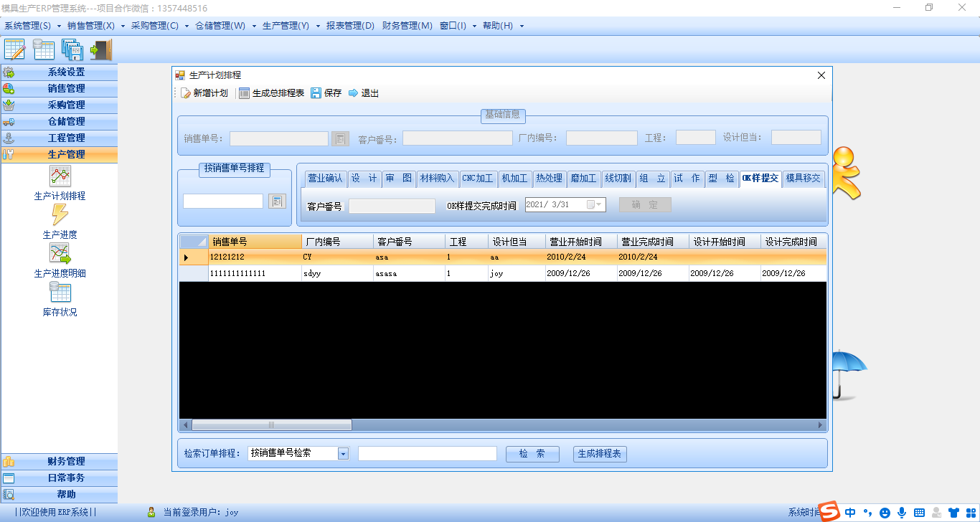Click the input field in 按销售单号排程 group

coord(223,201)
